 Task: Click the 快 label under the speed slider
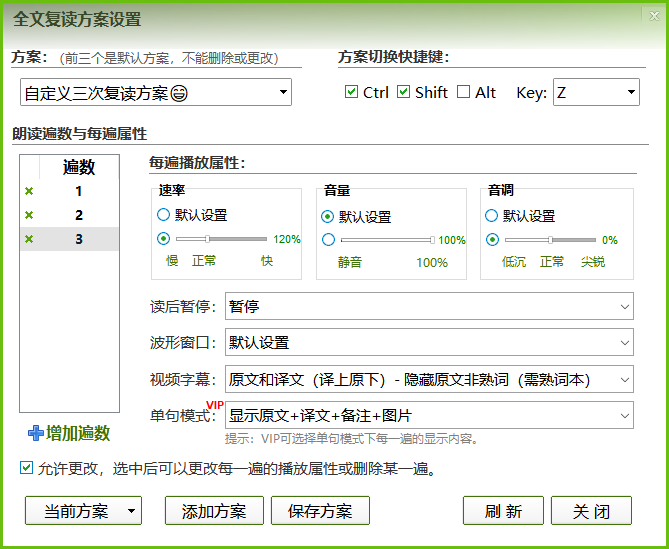point(267,260)
